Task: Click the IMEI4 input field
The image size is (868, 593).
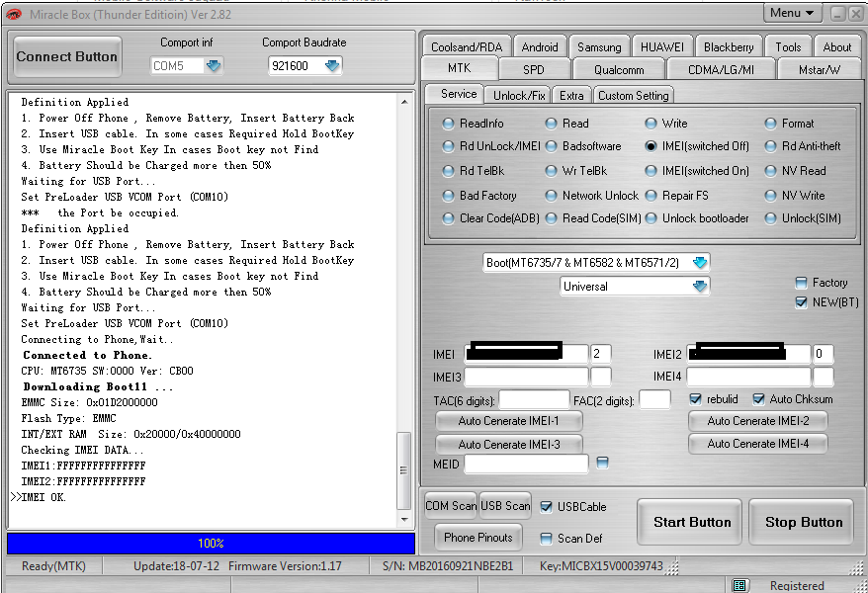Action: coord(749,377)
